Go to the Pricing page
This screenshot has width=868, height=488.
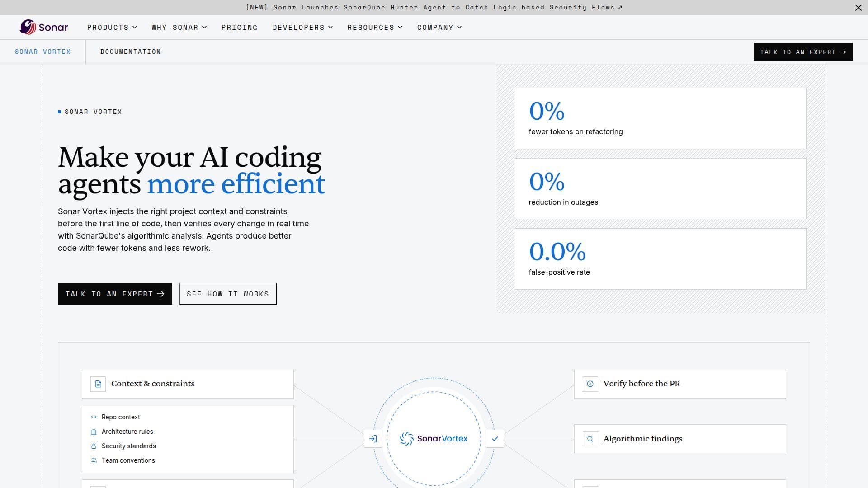(240, 28)
